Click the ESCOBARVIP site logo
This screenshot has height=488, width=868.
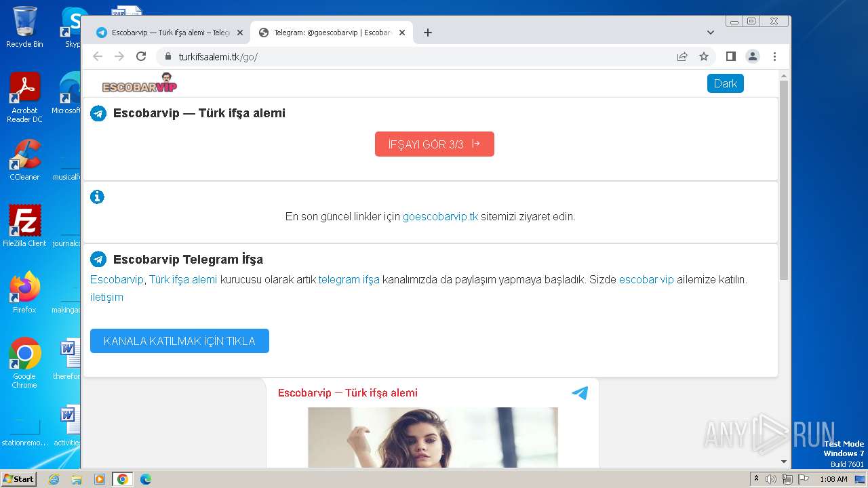140,83
